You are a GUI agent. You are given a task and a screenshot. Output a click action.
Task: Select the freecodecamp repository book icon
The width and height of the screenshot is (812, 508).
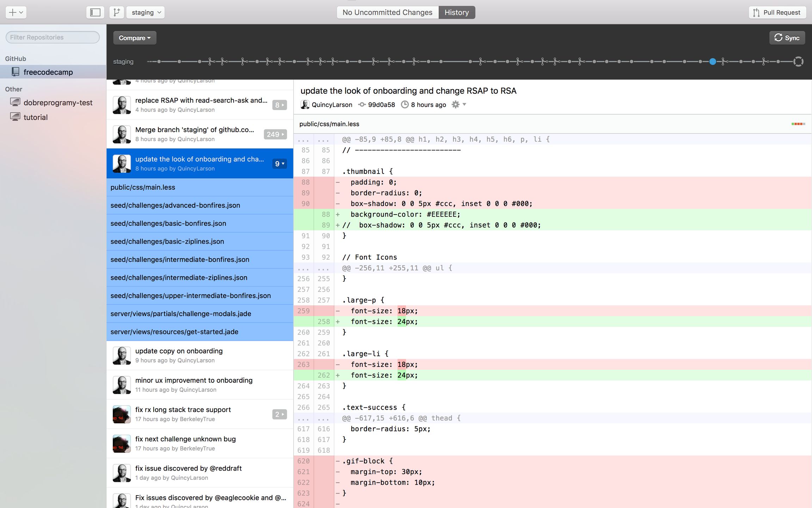[x=16, y=72]
